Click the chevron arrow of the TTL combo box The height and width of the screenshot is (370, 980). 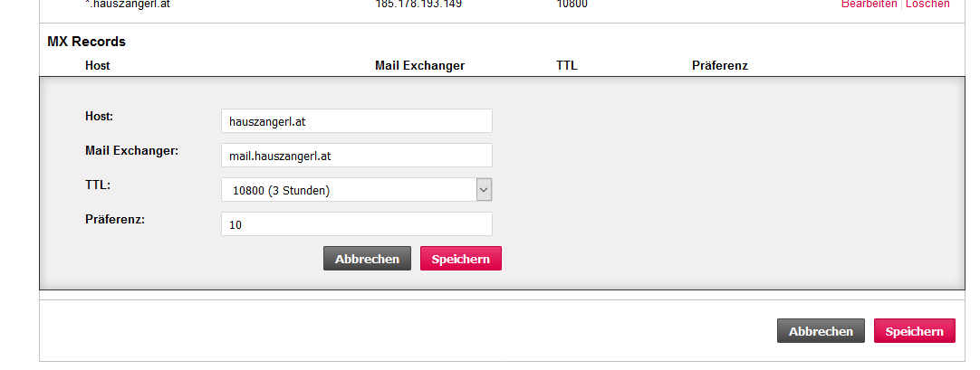pyautogui.click(x=484, y=190)
